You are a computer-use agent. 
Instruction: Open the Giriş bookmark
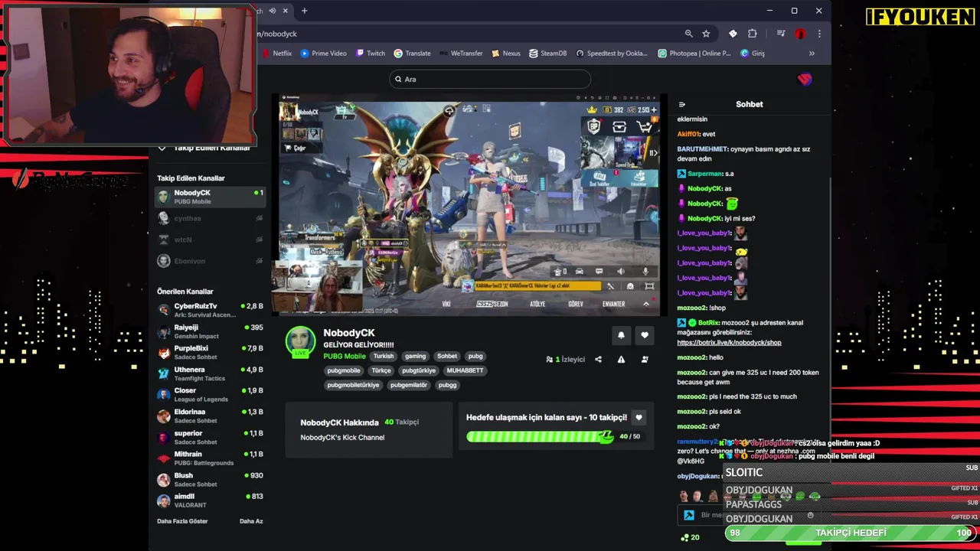point(753,54)
